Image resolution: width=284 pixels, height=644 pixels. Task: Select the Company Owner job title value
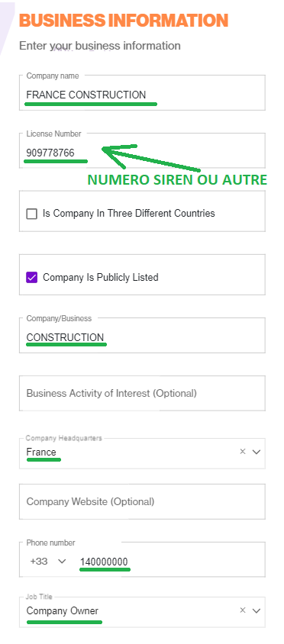coord(63,610)
